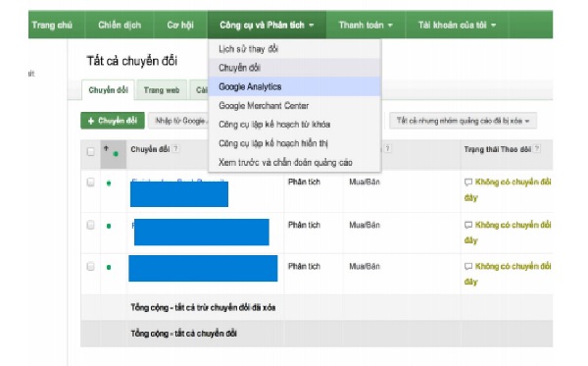
Task: Click the green + Chuyển đổi button
Action: [113, 121]
